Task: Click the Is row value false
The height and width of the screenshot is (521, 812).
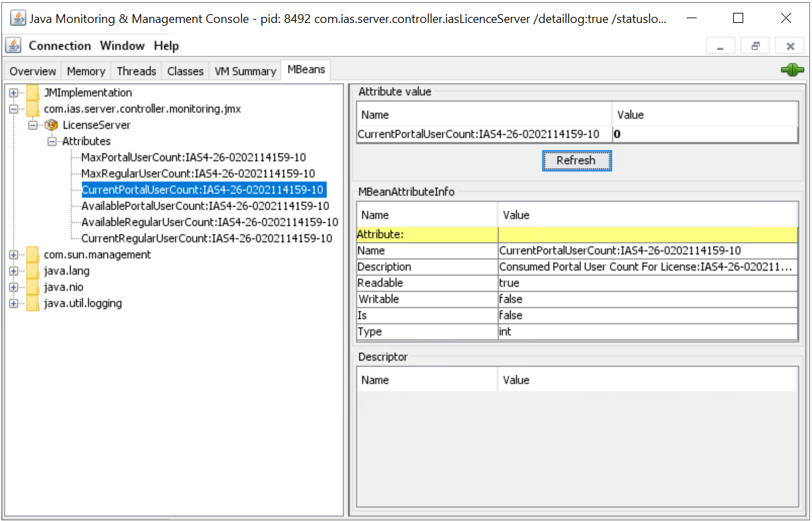Action: click(647, 315)
